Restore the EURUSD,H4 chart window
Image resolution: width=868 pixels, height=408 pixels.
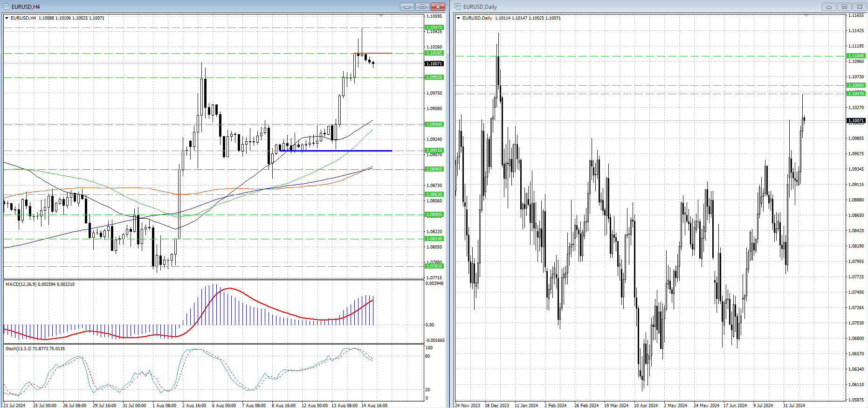(x=422, y=7)
